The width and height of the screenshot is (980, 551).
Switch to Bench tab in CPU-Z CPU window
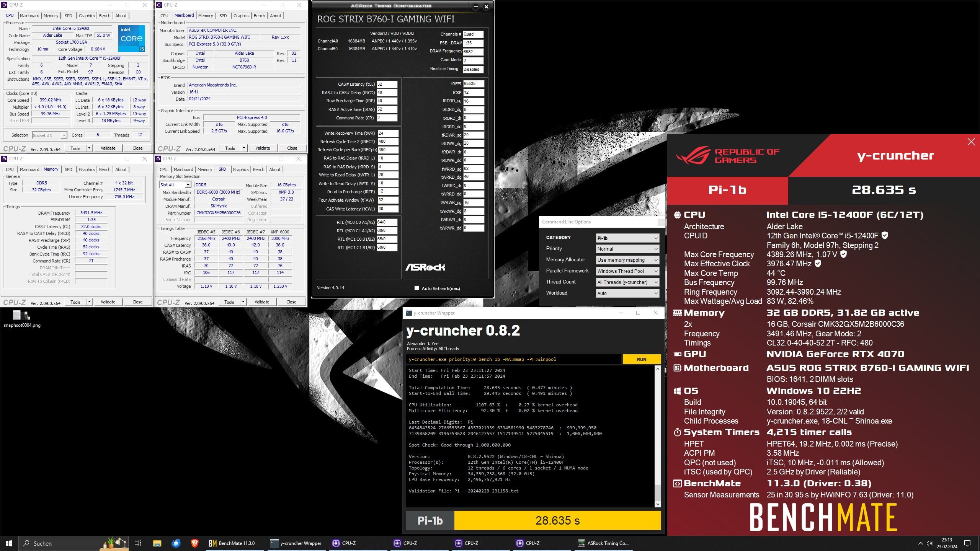coord(105,16)
